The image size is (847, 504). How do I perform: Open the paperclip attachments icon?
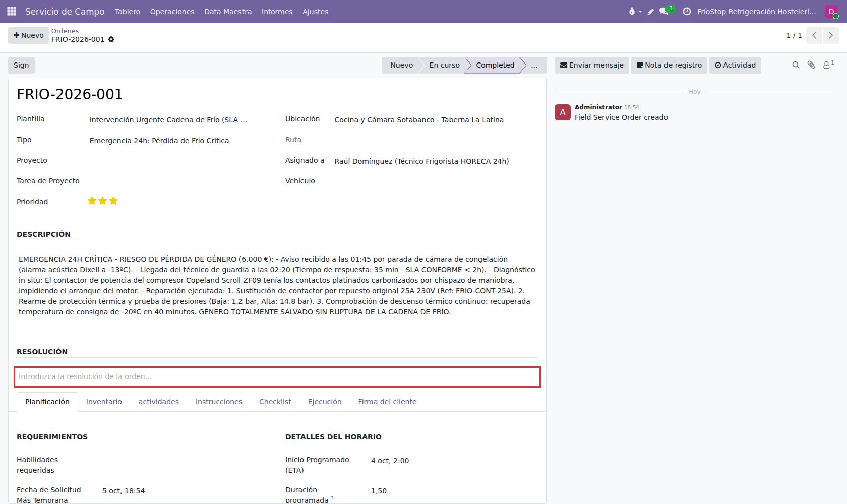tap(811, 65)
